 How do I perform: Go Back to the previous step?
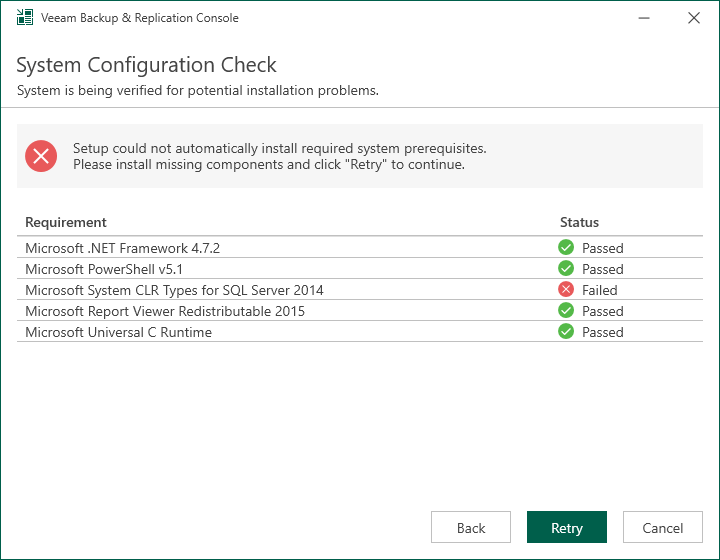click(471, 528)
